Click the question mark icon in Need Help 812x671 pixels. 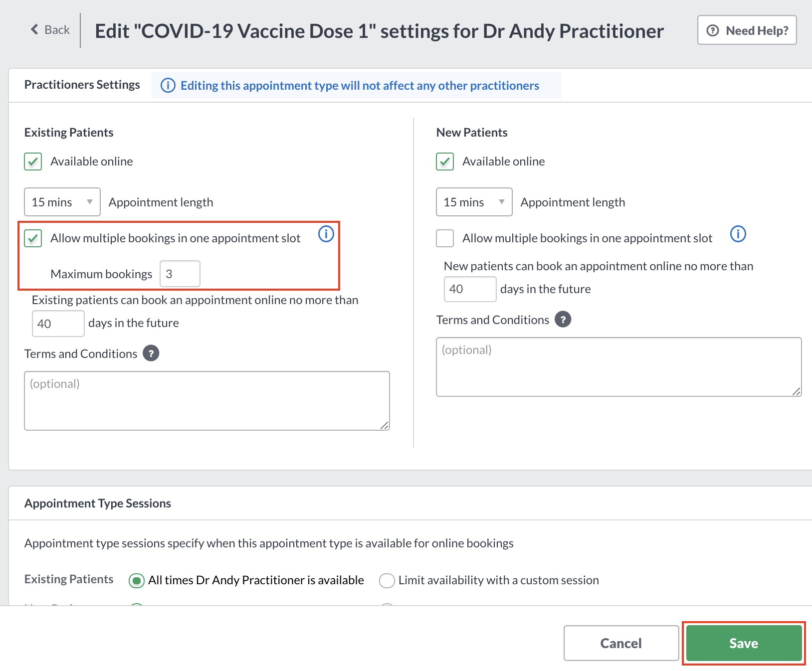(x=713, y=30)
